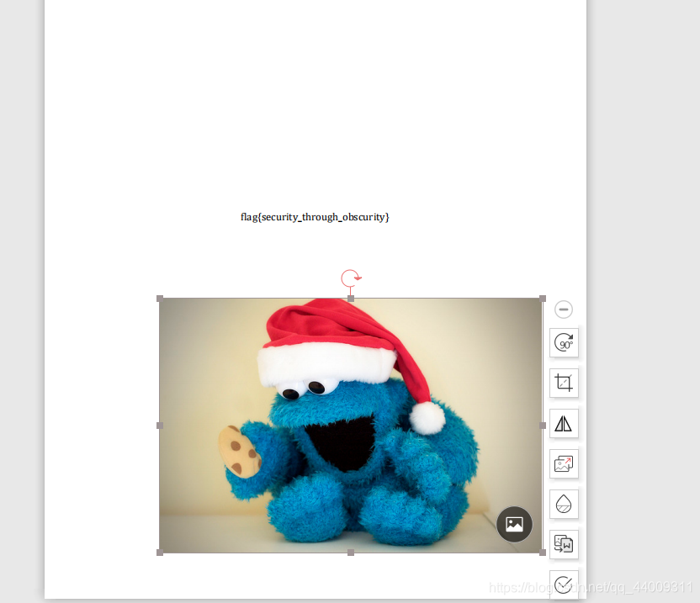Collapse the image toolbar with minus button
The width and height of the screenshot is (700, 603).
click(x=564, y=309)
